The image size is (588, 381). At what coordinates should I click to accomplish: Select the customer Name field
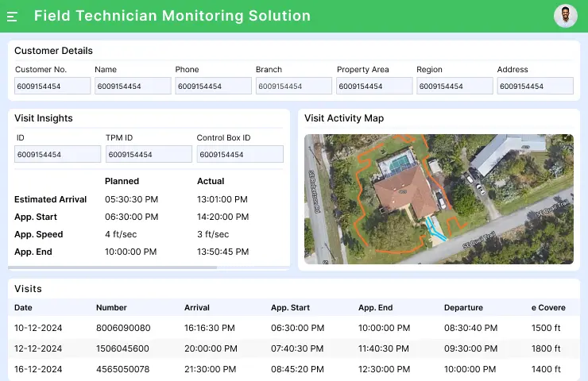coord(133,86)
